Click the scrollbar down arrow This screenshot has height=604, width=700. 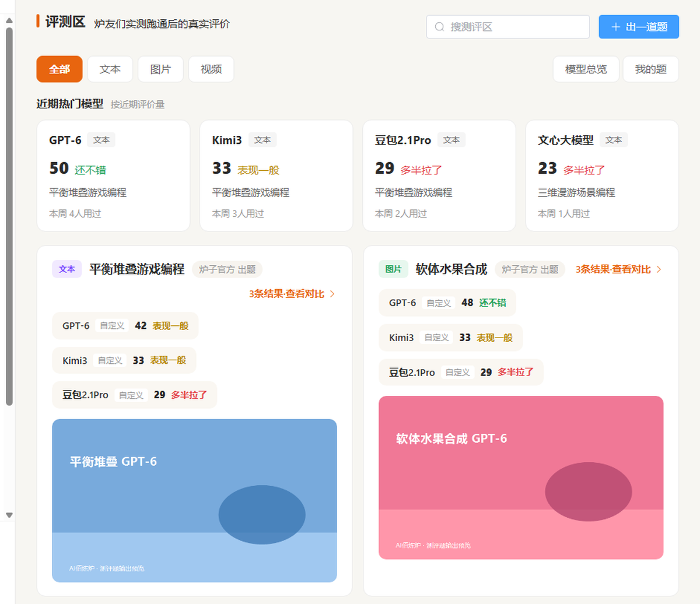click(9, 515)
